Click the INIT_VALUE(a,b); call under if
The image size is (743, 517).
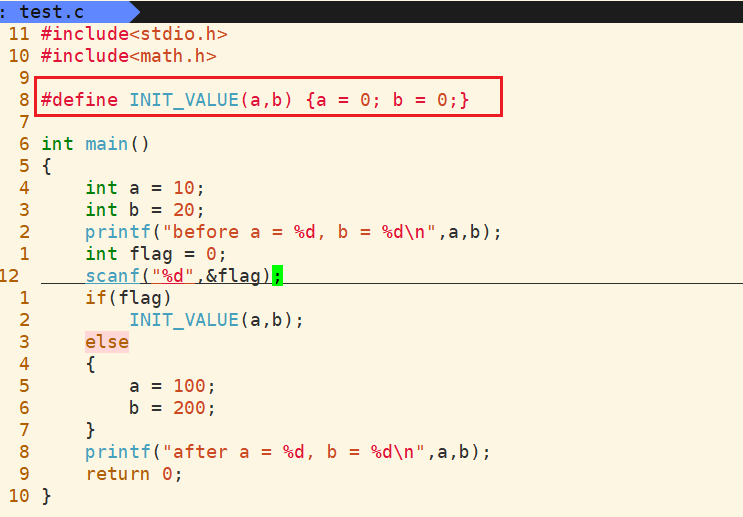click(x=215, y=320)
